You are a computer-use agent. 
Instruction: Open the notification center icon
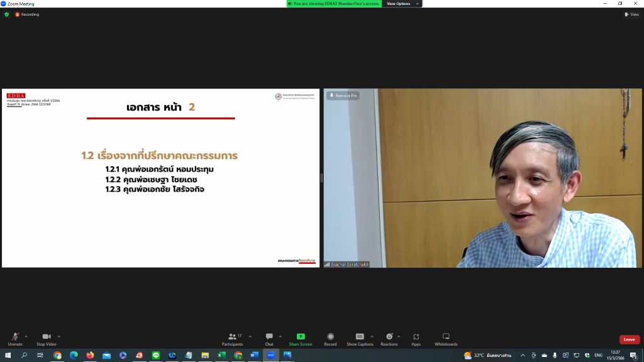pos(634,356)
